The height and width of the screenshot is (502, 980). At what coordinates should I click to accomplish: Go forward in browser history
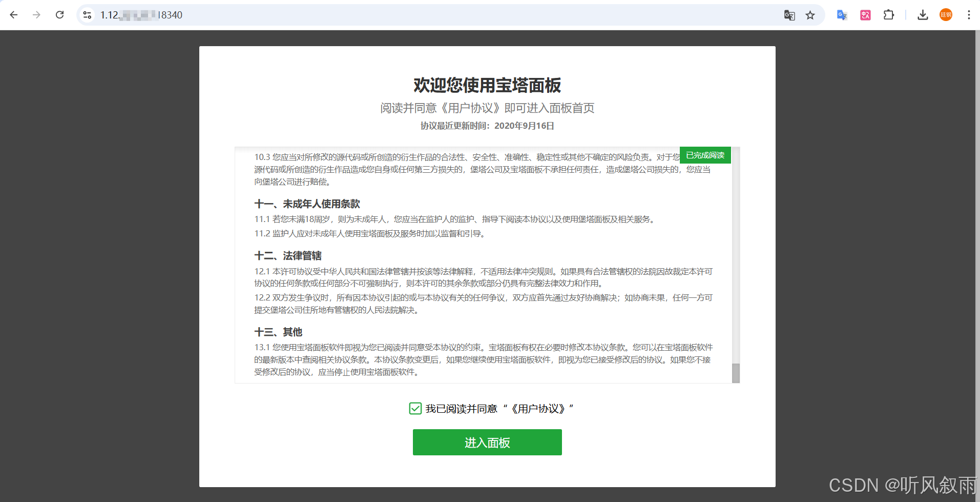coord(36,15)
